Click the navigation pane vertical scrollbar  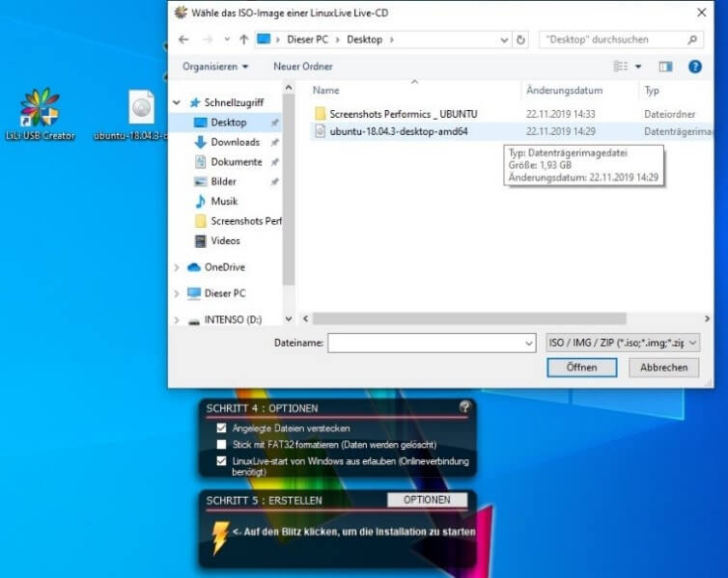[289, 190]
